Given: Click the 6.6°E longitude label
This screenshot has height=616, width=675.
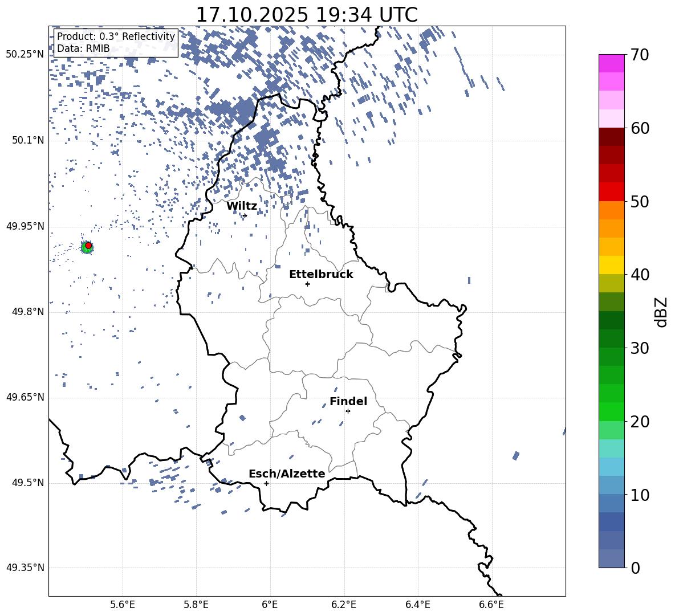Looking at the screenshot, I should (x=491, y=605).
